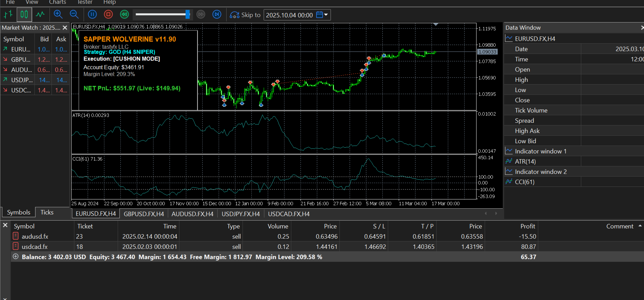Screen dimensions: 644x300
Task: Click the tester speed slider handle
Action: [187, 14]
